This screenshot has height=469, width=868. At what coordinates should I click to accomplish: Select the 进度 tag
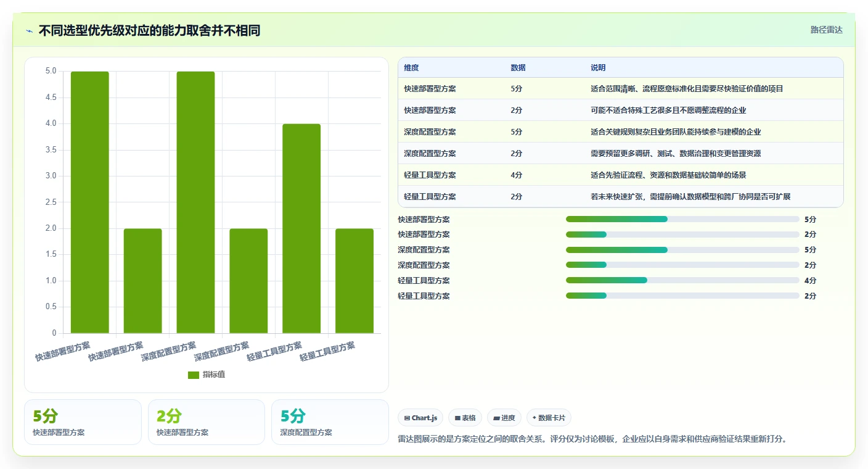click(x=504, y=418)
